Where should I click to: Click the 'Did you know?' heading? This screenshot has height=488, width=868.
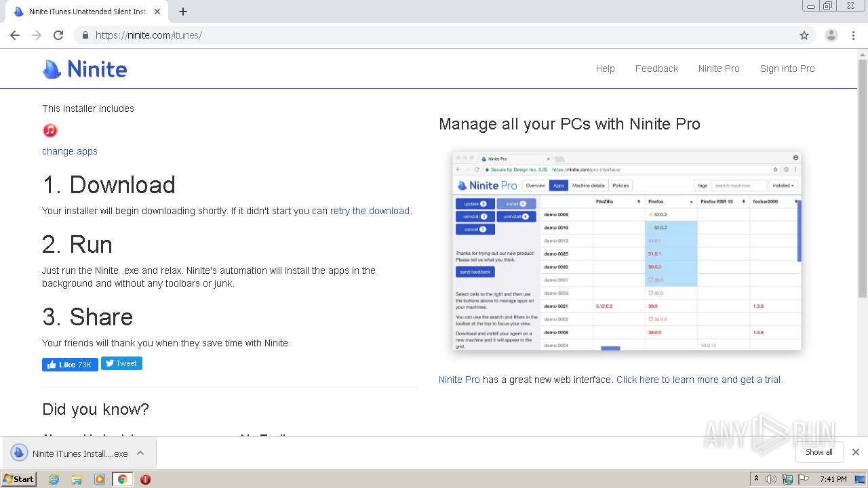pos(96,409)
